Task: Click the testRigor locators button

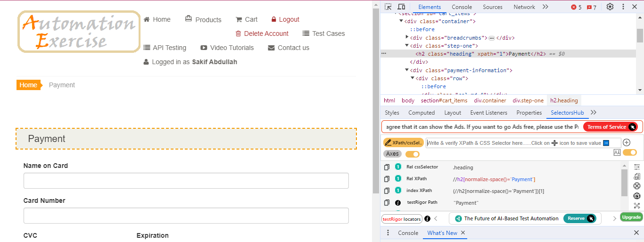Action: 402,219
